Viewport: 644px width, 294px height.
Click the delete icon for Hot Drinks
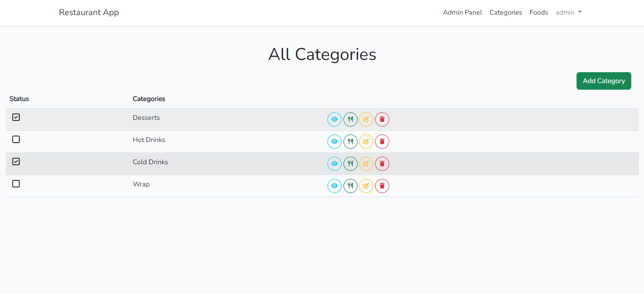click(x=382, y=141)
